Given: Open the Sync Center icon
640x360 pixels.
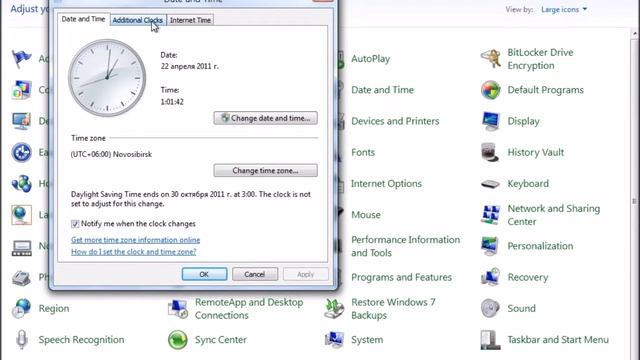Looking at the screenshot, I should [x=178, y=340].
